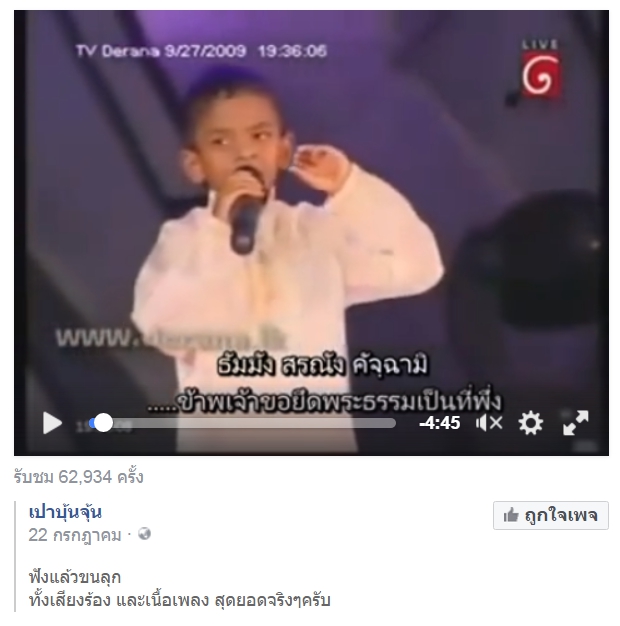This screenshot has width=620, height=626.
Task: Click the thumbs-up icon in ถูกใจเพจ
Action: [511, 515]
